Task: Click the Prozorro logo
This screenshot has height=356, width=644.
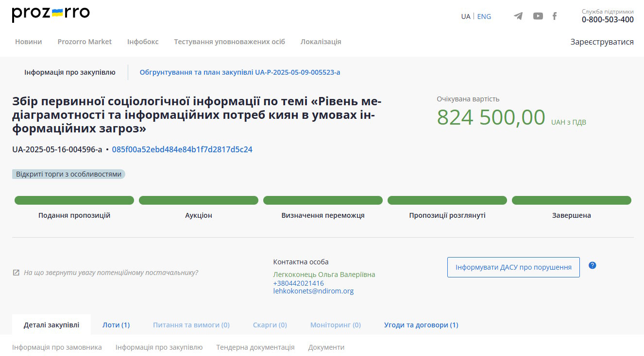Action: 51,14
